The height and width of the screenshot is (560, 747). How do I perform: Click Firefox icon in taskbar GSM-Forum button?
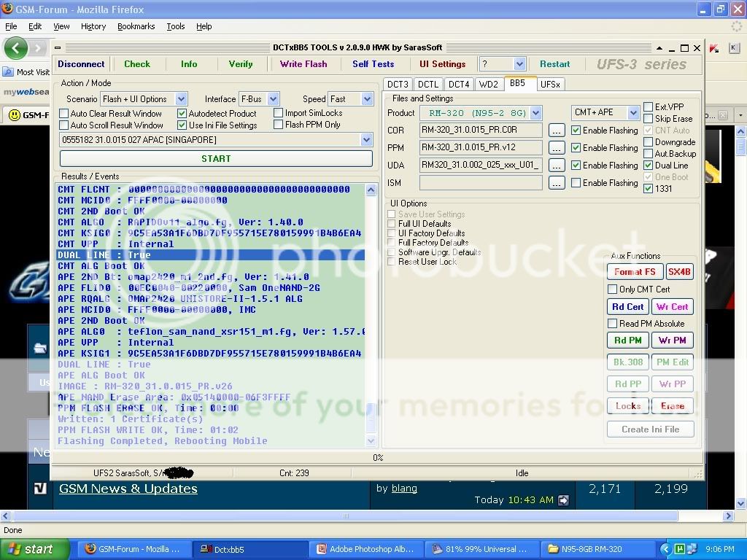click(x=90, y=548)
